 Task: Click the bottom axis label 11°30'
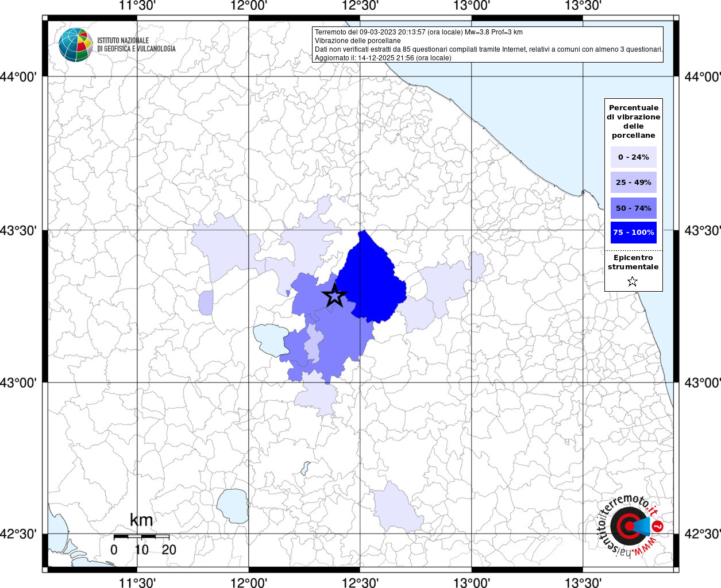coord(137,582)
